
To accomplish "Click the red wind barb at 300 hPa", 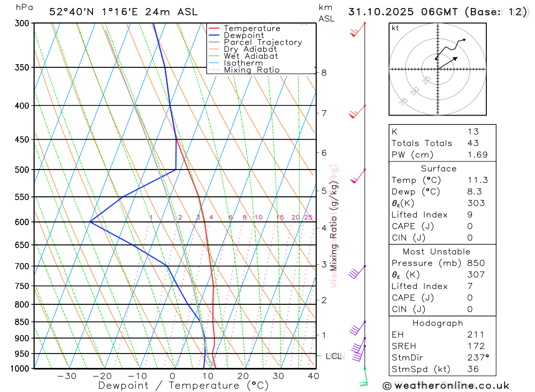I will pos(357,30).
